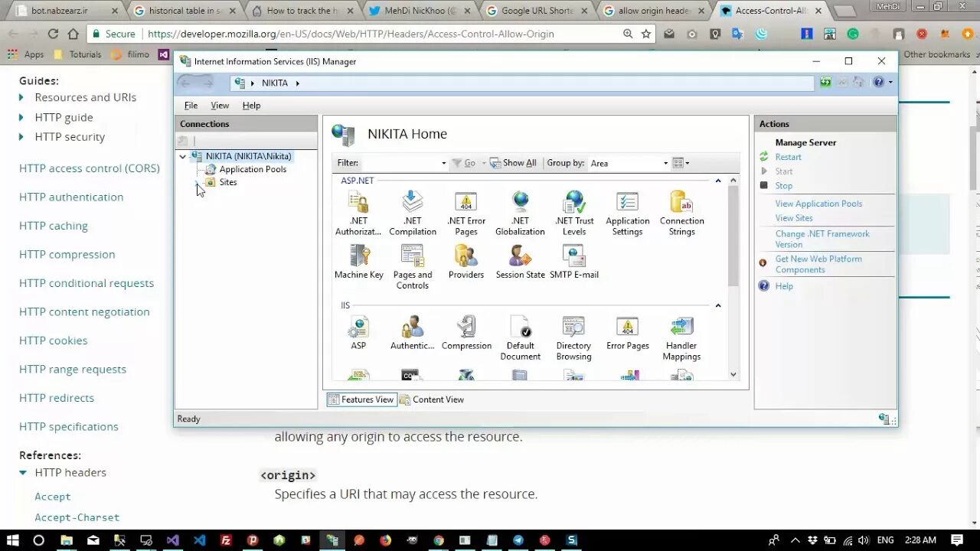Open Connection Strings feature icon
The width and height of the screenshot is (980, 551).
point(681,214)
